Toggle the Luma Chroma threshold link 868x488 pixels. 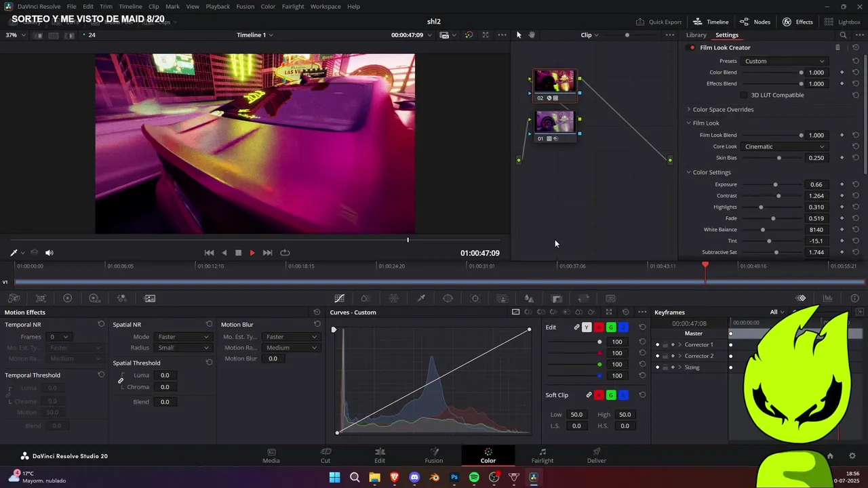point(121,381)
